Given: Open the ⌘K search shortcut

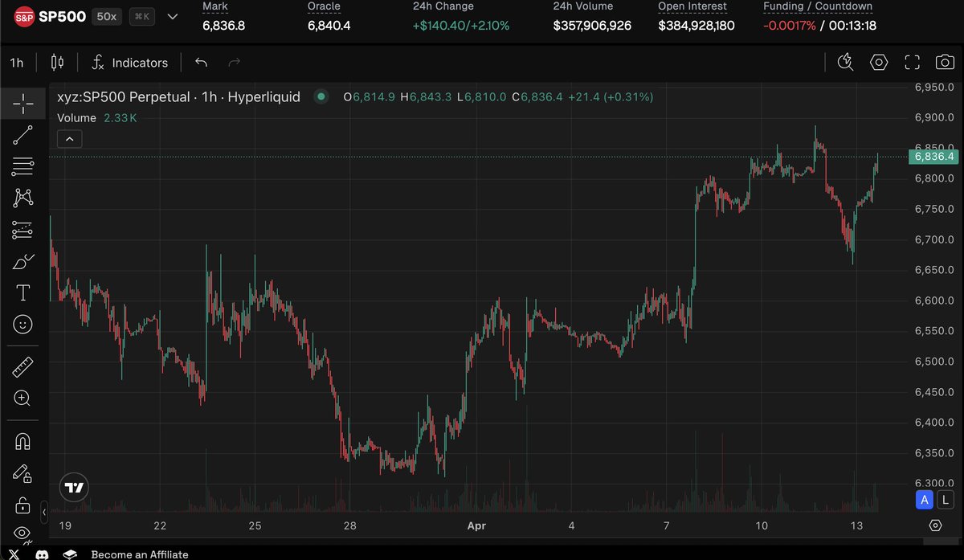Looking at the screenshot, I should (x=142, y=16).
